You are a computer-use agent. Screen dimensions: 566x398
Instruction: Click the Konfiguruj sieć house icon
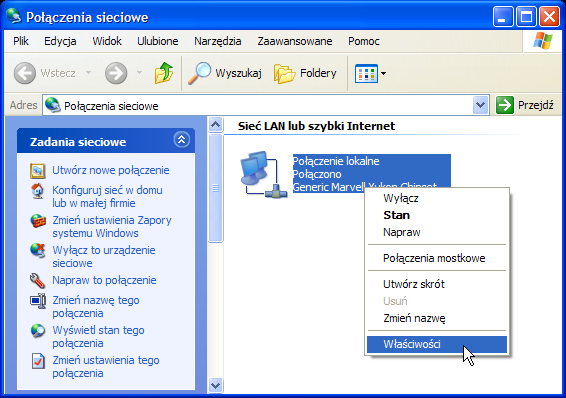pyautogui.click(x=38, y=191)
